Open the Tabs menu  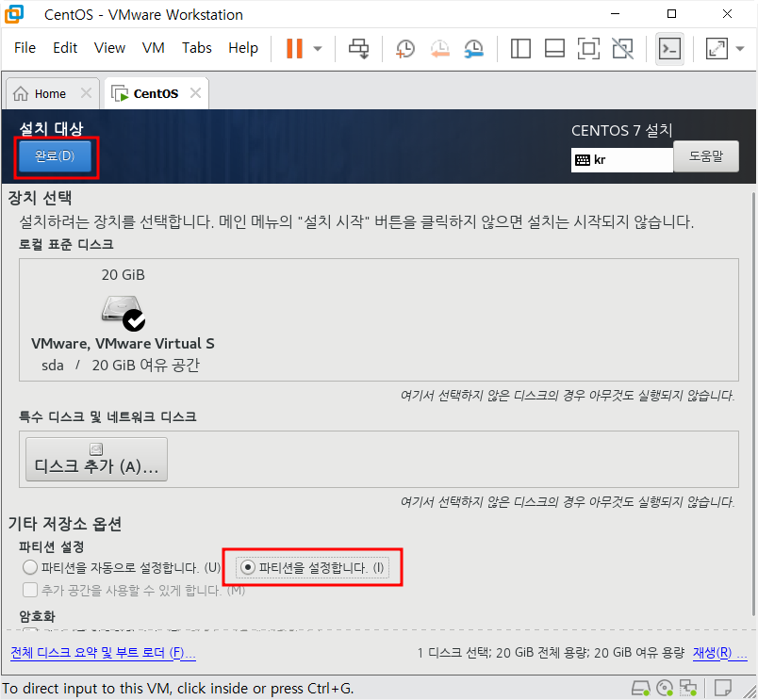tap(196, 48)
